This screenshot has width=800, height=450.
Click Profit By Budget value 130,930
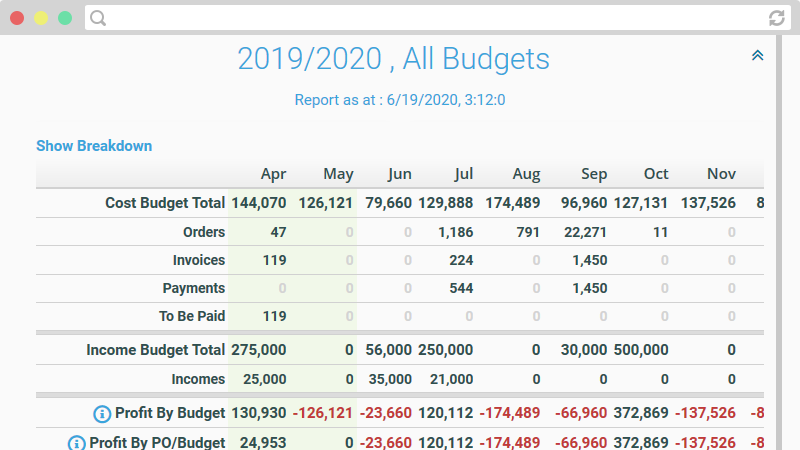pyautogui.click(x=259, y=413)
